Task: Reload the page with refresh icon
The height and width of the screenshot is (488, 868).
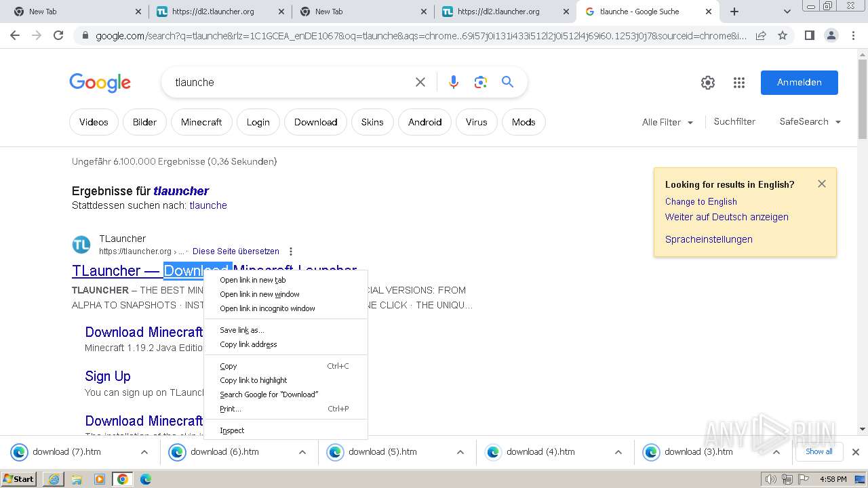Action: [x=58, y=35]
